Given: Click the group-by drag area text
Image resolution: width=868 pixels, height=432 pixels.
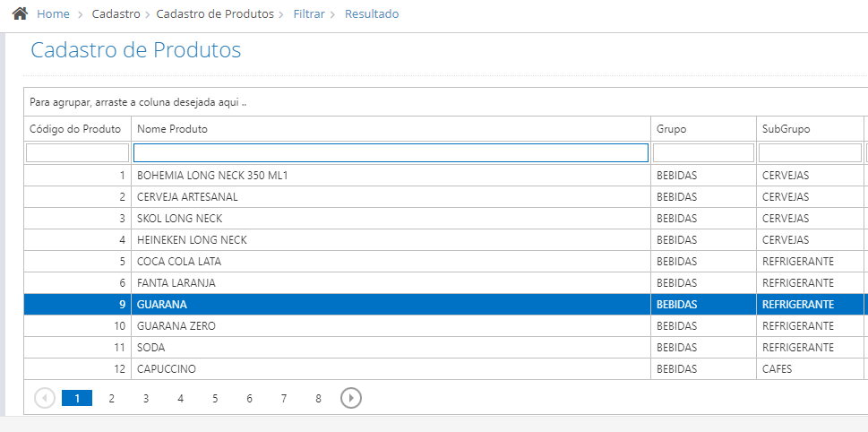Looking at the screenshot, I should 138,102.
